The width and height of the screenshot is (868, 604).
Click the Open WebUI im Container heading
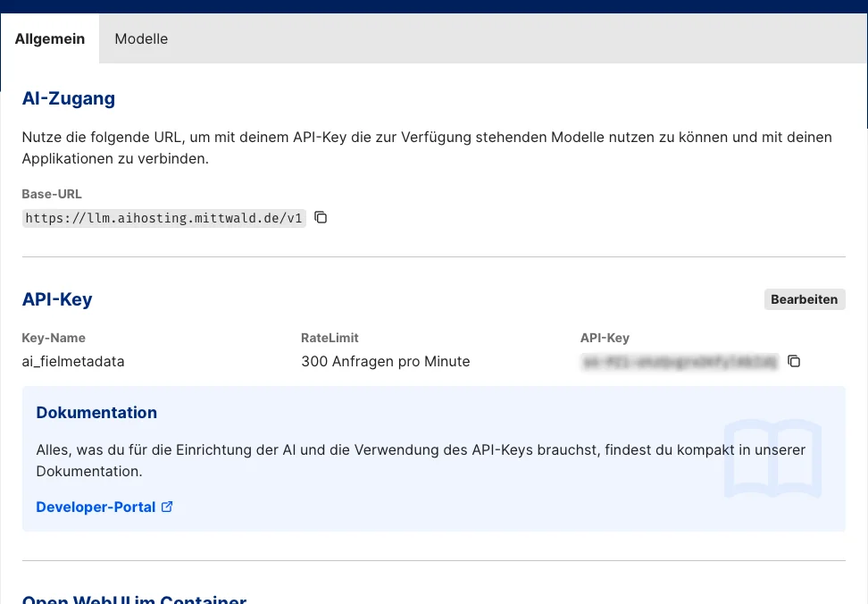click(x=134, y=599)
